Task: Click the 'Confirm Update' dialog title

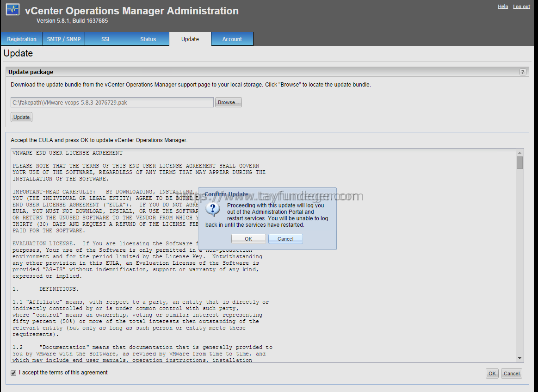Action: 227,194
